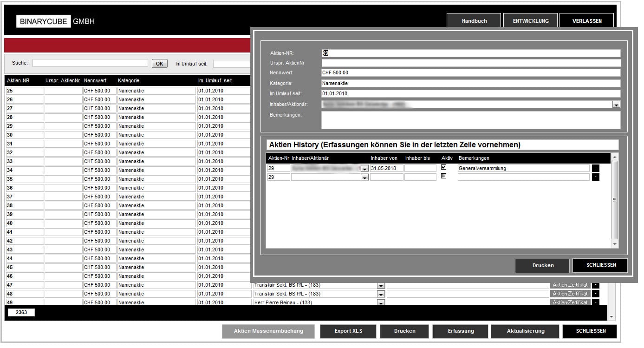The image size is (644, 348).
Task: Click minus icon beside share 48 row
Action: (x=595, y=294)
